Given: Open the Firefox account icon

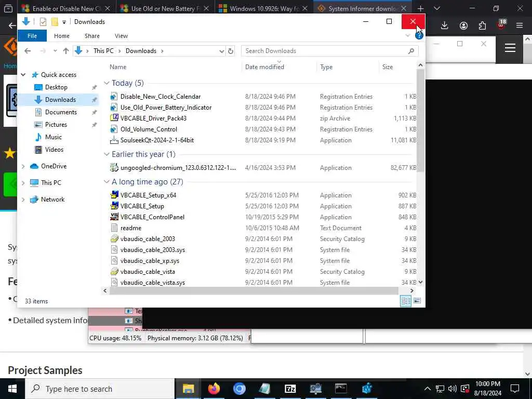Looking at the screenshot, I should tap(463, 25).
